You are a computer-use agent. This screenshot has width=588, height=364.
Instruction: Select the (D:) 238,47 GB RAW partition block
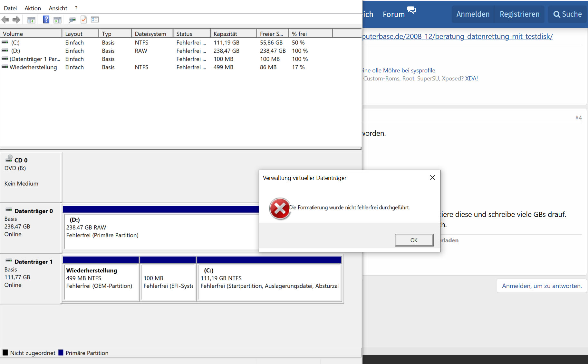pyautogui.click(x=161, y=231)
